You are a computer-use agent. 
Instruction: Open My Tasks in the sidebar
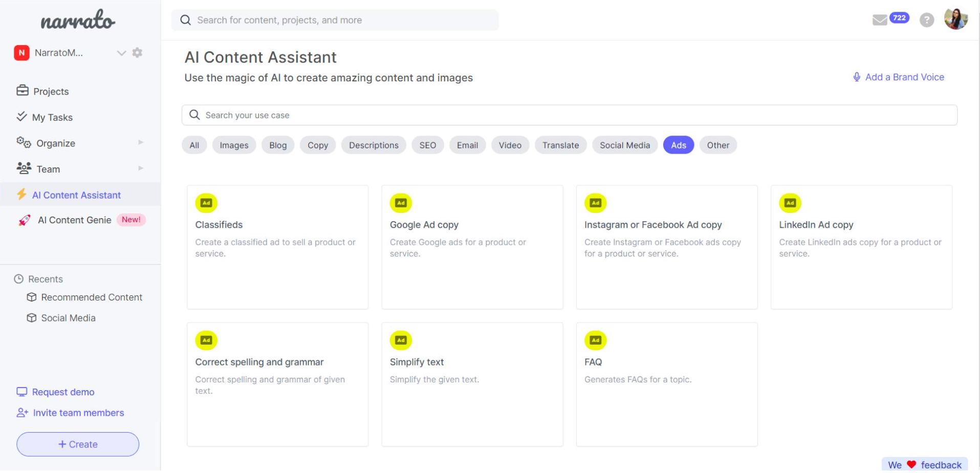[x=52, y=118]
